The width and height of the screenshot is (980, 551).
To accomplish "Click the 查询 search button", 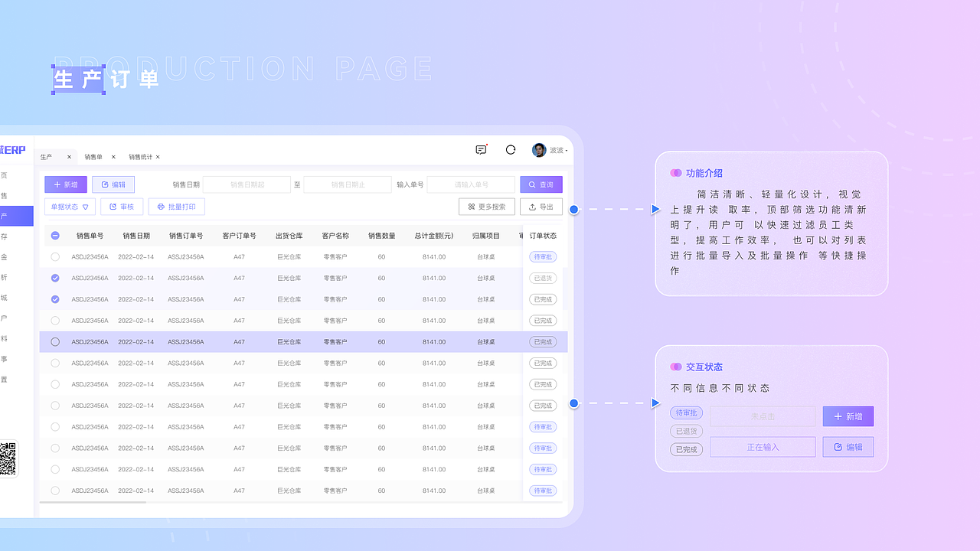I will point(541,184).
